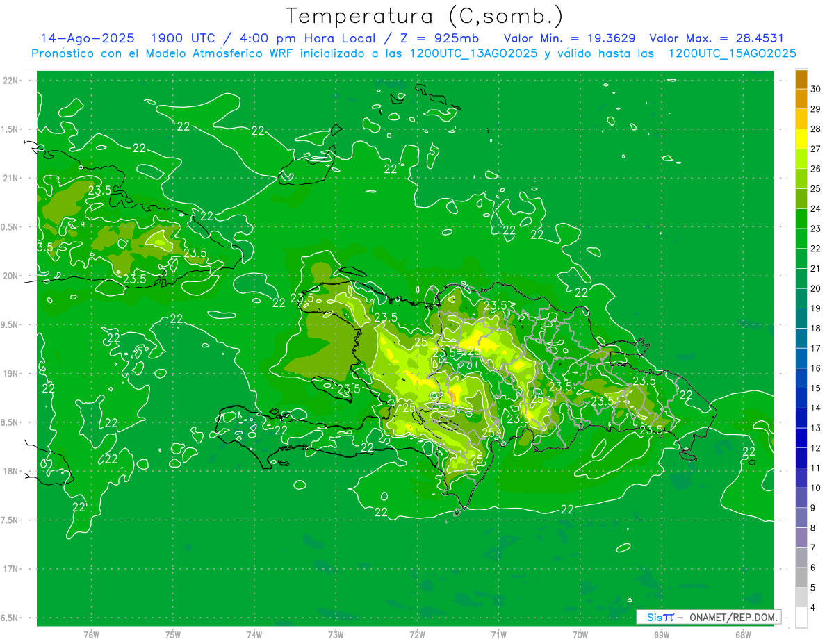834x644 pixels.
Task: Pick the yellow swatch between 27 and 28
Action: click(x=801, y=139)
